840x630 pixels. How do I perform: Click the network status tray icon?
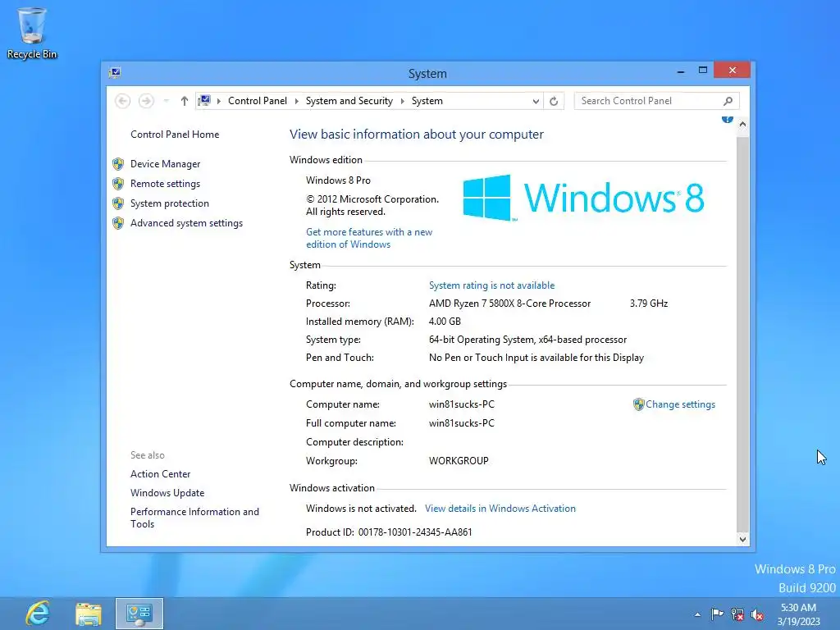click(737, 614)
